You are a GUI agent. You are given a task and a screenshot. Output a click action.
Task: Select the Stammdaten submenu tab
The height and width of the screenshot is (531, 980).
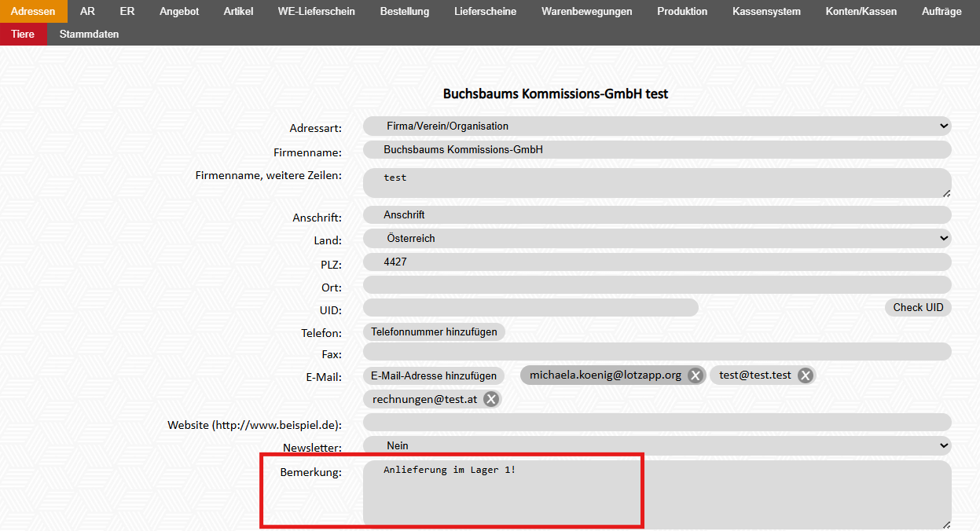(90, 34)
